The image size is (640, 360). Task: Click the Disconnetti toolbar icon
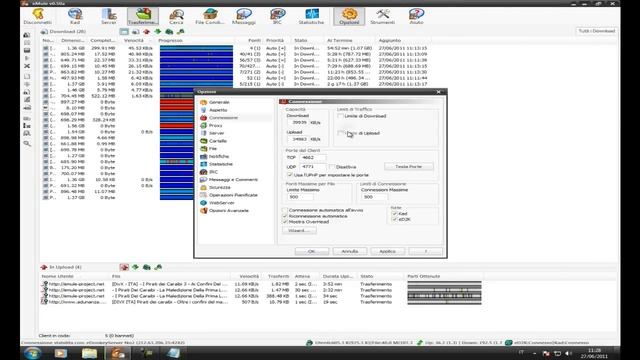point(38,16)
